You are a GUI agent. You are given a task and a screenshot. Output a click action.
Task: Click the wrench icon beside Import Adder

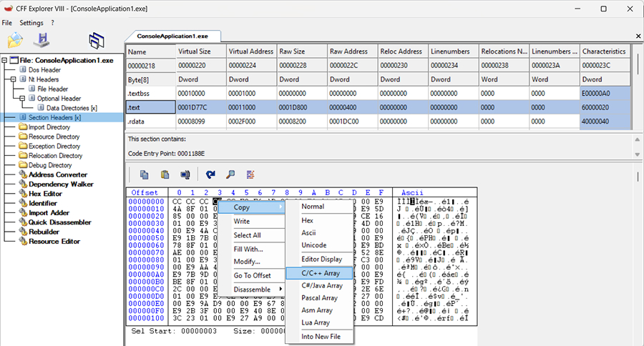point(23,212)
